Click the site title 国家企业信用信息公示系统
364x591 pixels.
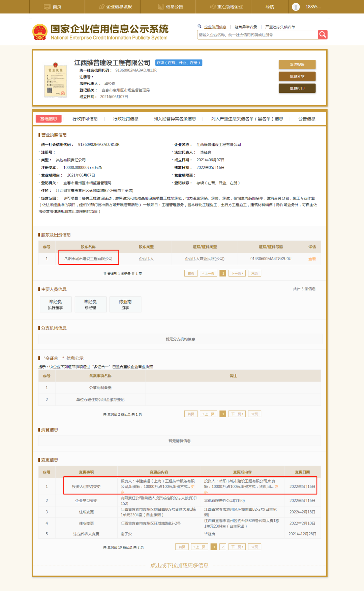pyautogui.click(x=110, y=29)
